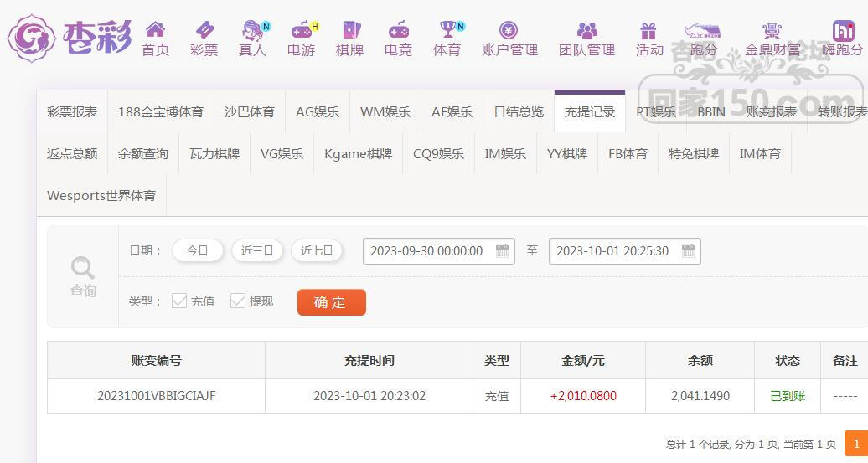Screen dimensions: 868x463
Task: Select the Wesports世界体育 tab
Action: (101, 196)
